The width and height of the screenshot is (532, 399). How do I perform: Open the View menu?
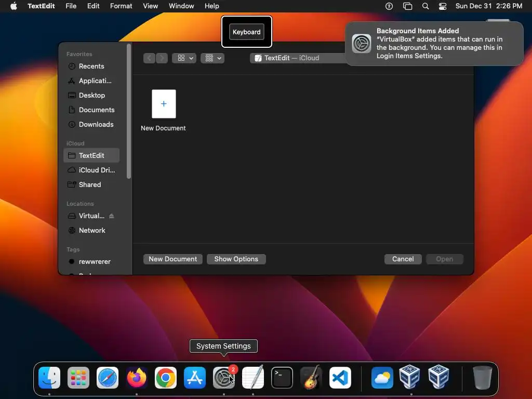[x=150, y=6]
